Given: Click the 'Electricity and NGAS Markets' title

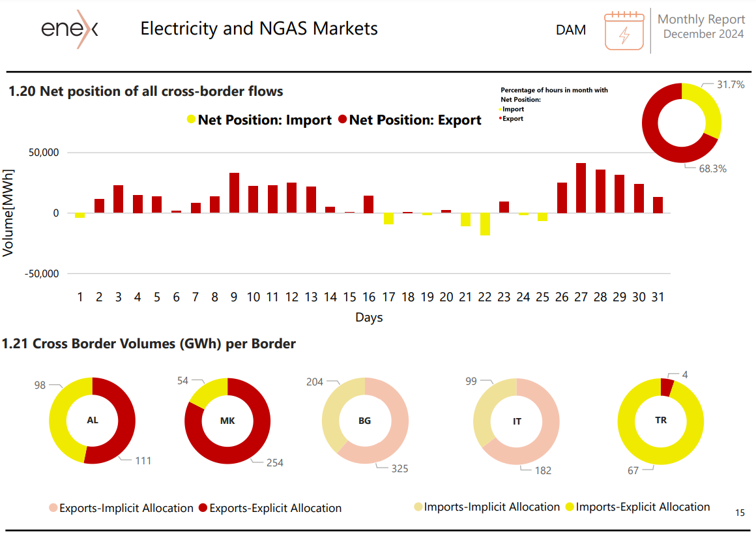Looking at the screenshot, I should tap(259, 29).
